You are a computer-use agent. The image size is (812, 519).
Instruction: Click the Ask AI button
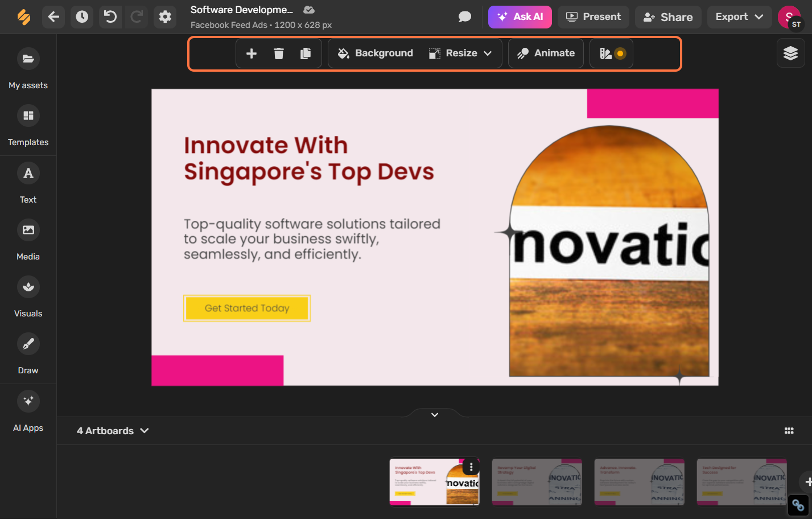520,17
